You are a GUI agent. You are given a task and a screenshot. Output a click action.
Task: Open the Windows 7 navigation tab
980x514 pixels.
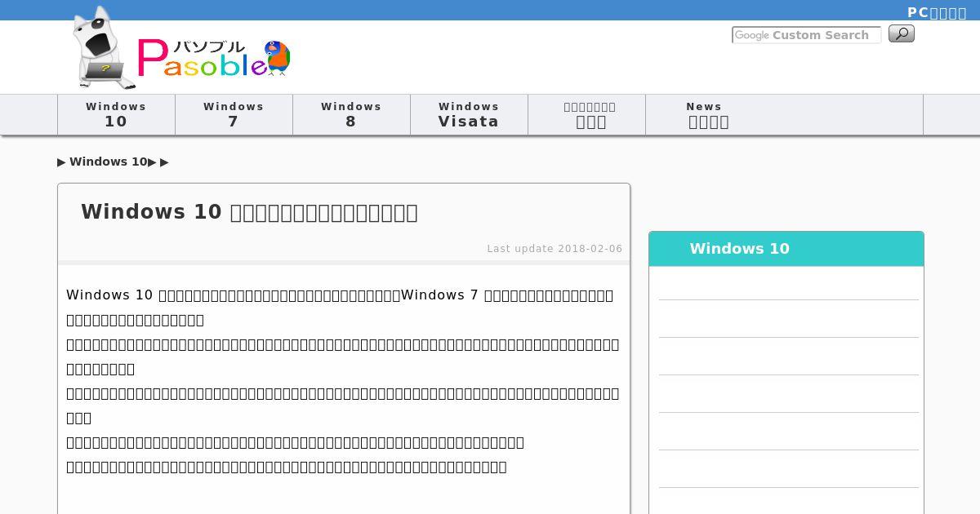pos(234,114)
